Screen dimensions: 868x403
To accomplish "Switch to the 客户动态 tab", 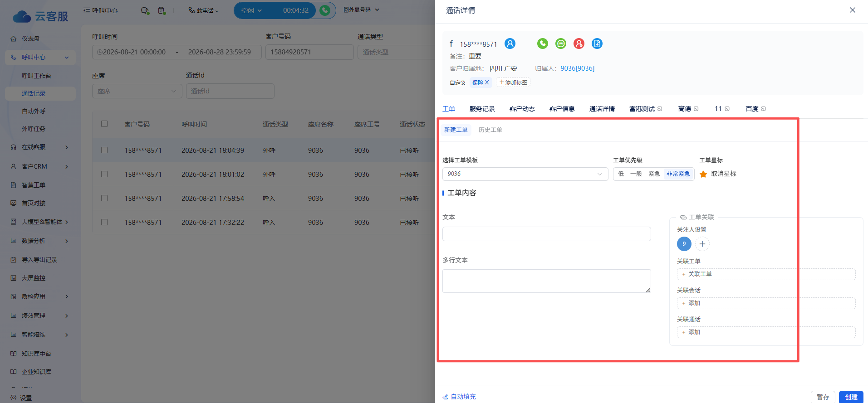I will point(522,109).
